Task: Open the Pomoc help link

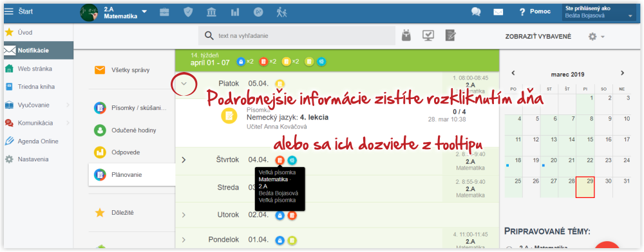Action: point(535,12)
